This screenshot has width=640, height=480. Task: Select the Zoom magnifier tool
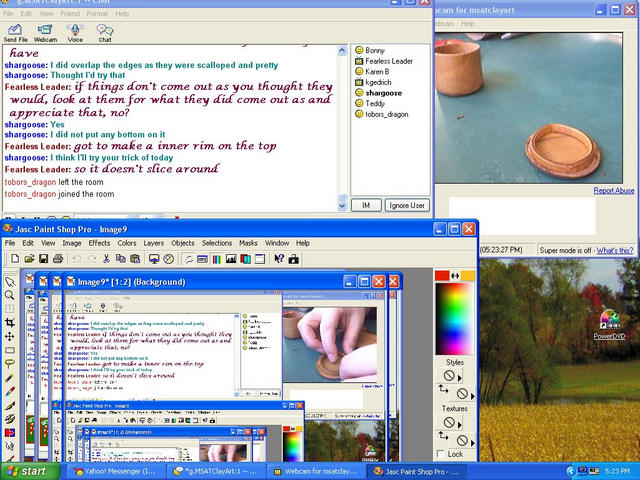click(x=10, y=296)
